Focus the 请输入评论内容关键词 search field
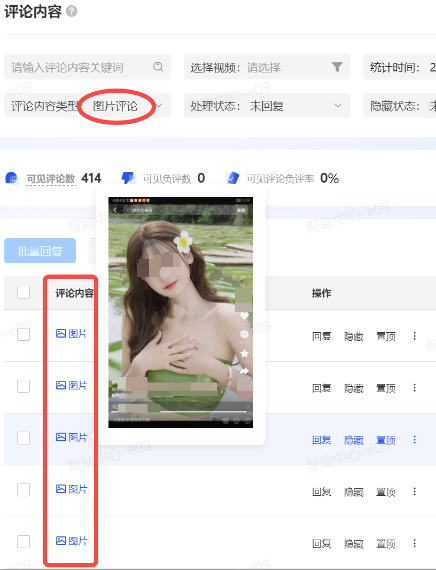Viewport: 436px width, 570px height. click(87, 67)
